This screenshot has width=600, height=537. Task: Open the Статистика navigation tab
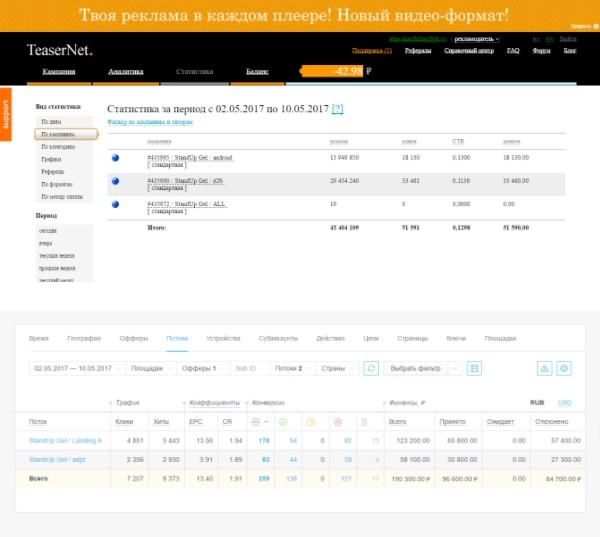click(x=194, y=72)
